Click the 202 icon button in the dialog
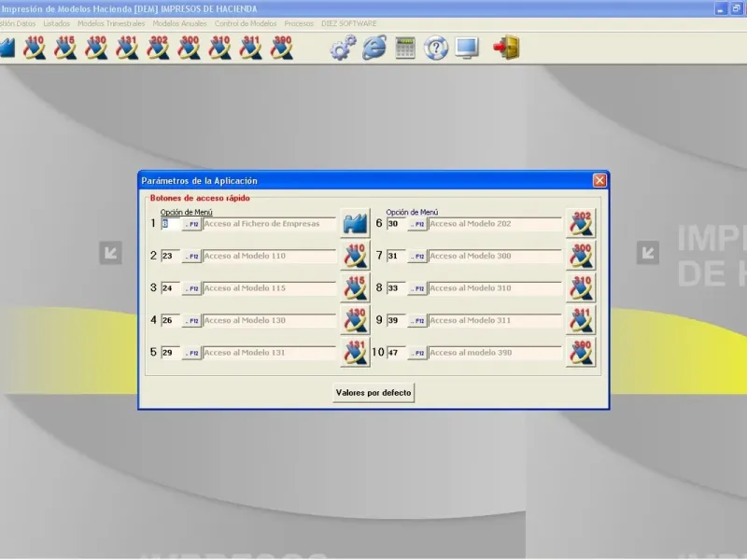The width and height of the screenshot is (747, 560). (x=581, y=223)
